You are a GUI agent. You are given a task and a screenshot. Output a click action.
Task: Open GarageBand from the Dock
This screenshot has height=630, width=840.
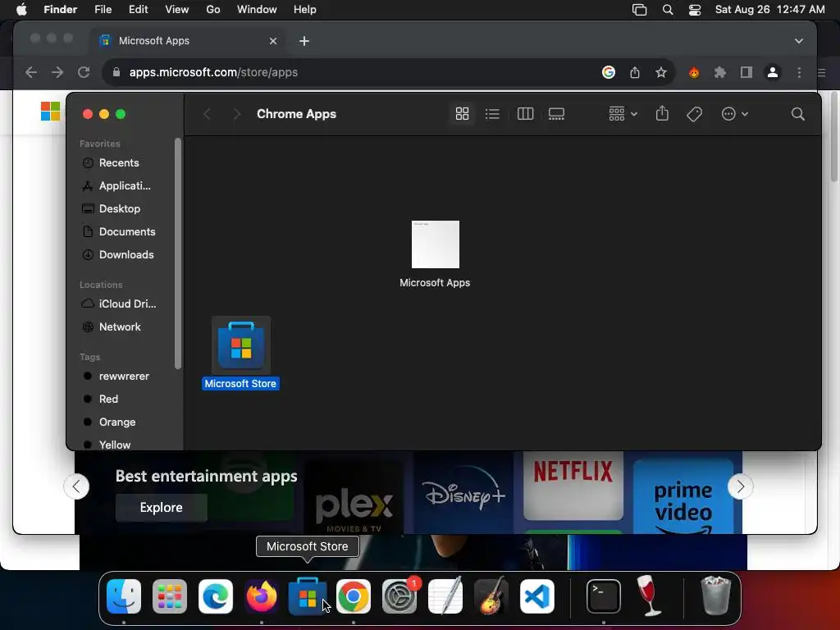tap(491, 596)
